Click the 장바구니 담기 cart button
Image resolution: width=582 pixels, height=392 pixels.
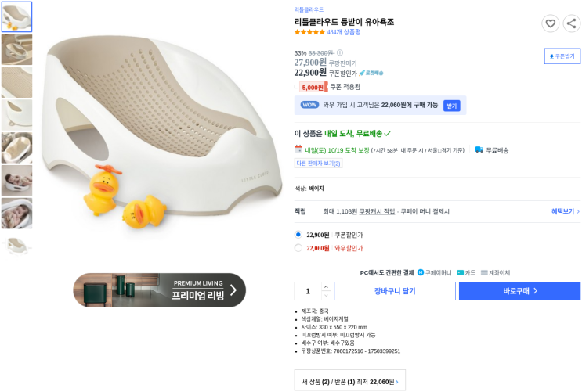click(x=395, y=291)
